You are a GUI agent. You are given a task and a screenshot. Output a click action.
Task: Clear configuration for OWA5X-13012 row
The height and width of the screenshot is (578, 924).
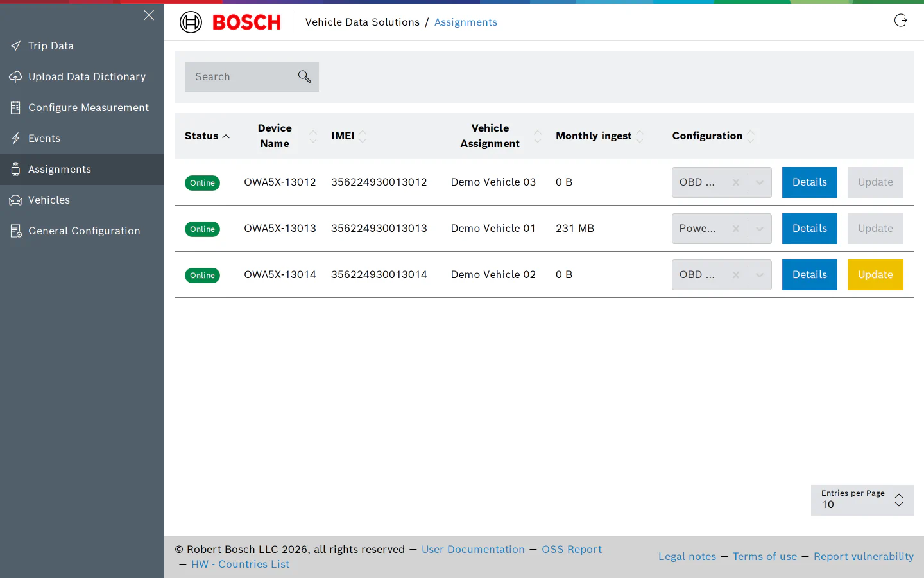point(736,182)
